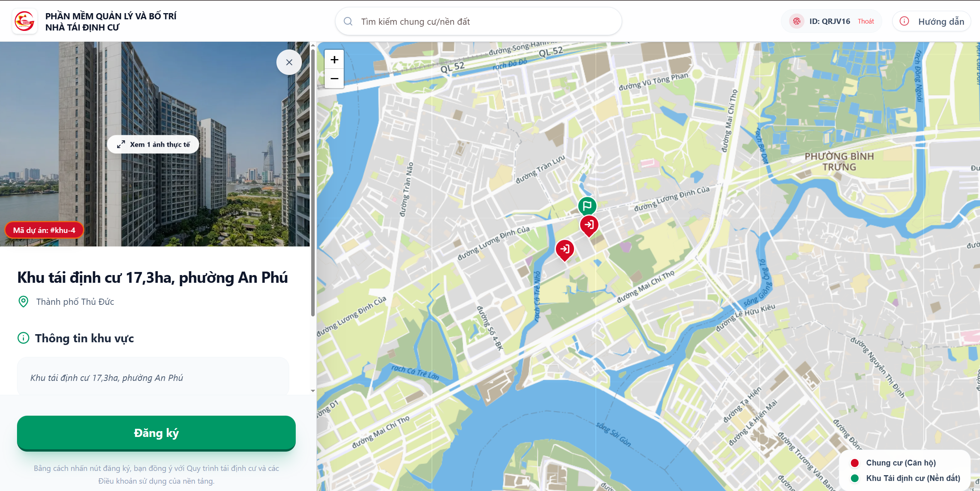Click the building photo thumbnail
980x491 pixels.
coord(155,144)
